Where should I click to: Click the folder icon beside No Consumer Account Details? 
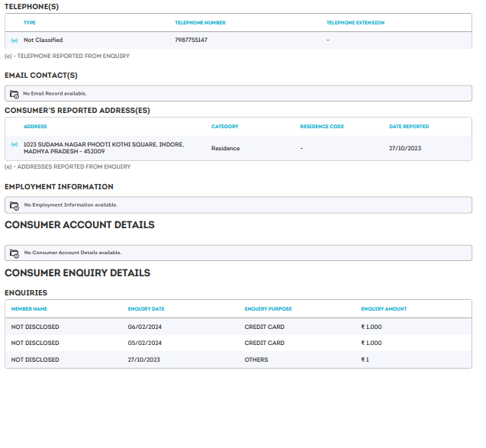click(14, 253)
